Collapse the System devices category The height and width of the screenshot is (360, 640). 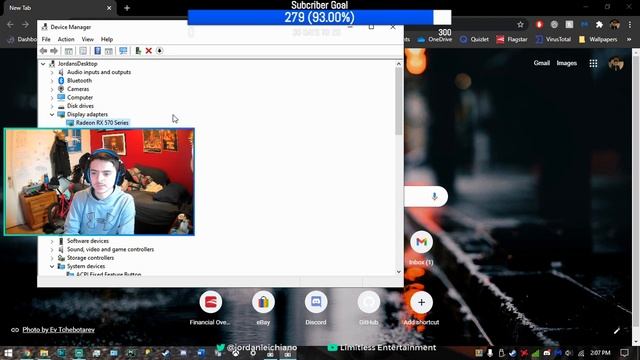click(52, 267)
